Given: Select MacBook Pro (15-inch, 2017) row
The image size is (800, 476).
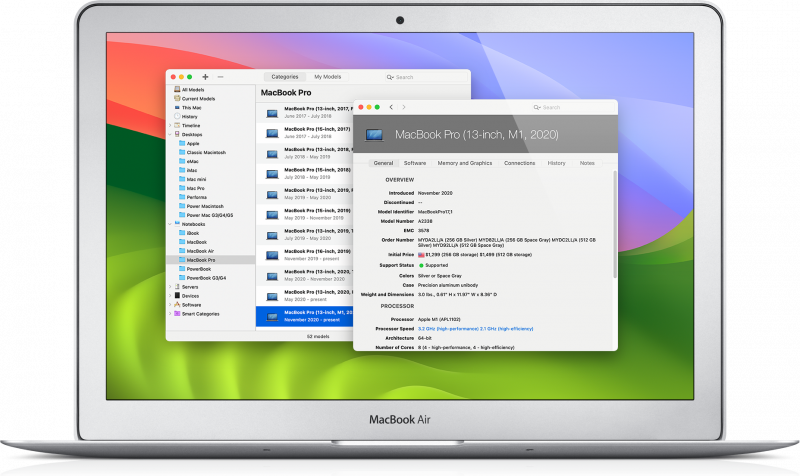Looking at the screenshot, I should (305, 133).
